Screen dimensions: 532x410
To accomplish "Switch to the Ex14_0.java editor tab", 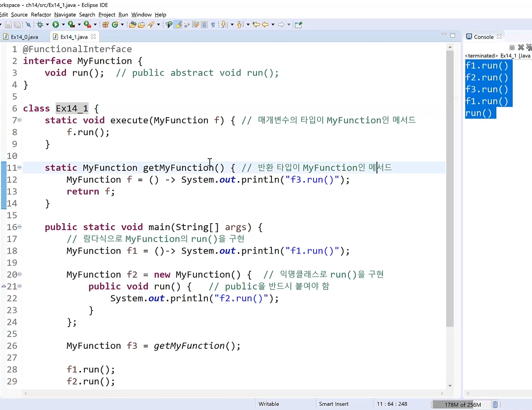I will pos(25,37).
